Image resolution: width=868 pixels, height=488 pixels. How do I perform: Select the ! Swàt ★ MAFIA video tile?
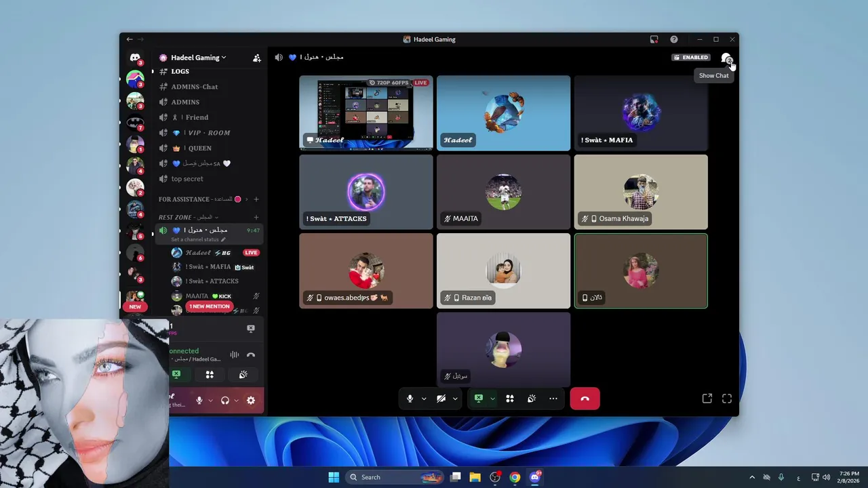click(641, 113)
